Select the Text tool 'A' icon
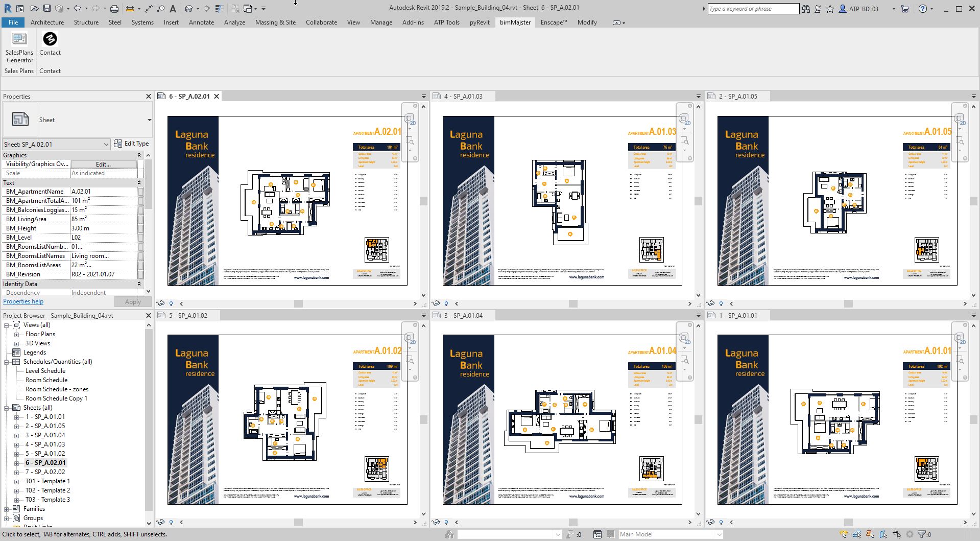980x541 pixels. pos(173,8)
